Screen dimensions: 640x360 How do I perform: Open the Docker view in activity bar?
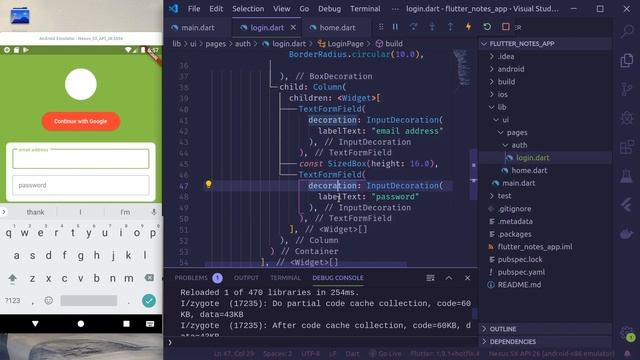click(627, 234)
